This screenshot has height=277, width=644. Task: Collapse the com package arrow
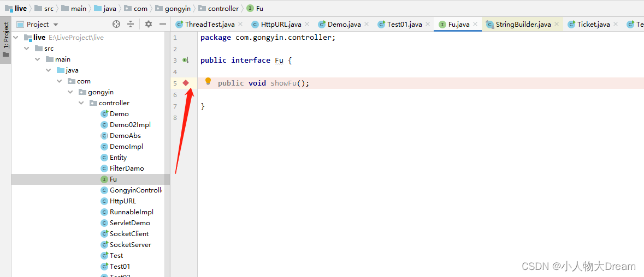point(59,81)
